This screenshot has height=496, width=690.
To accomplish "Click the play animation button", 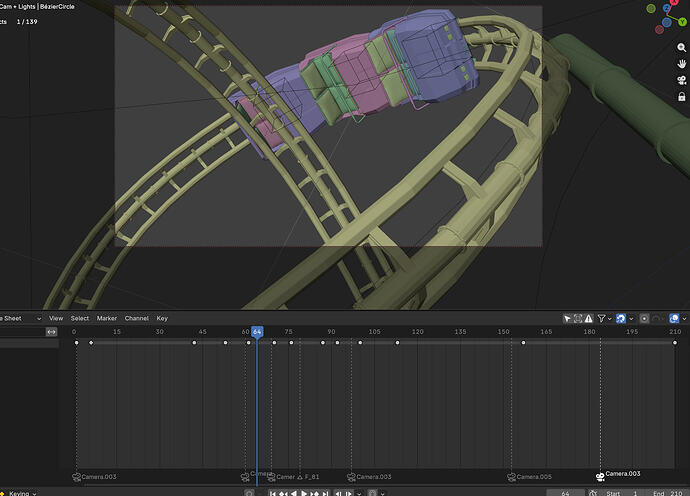I will point(302,493).
